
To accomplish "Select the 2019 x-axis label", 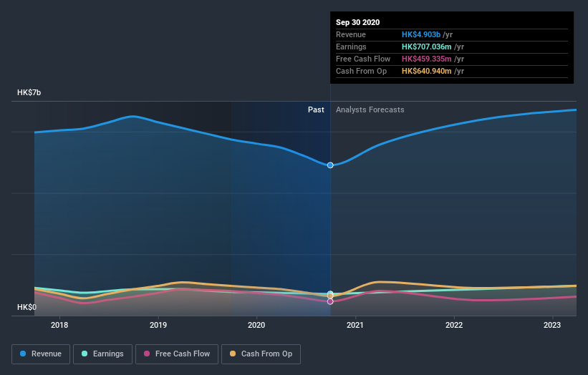I will tap(158, 325).
